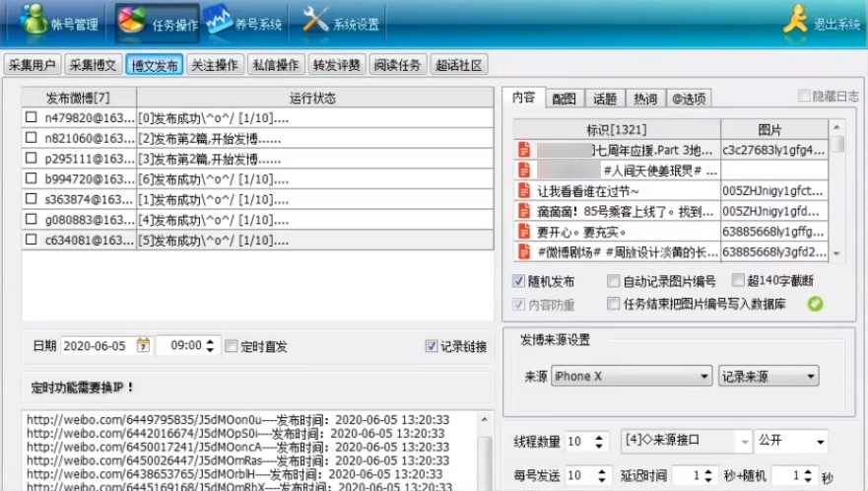Toggle the 随机发布 checkbox
This screenshot has height=491, width=868.
(519, 281)
